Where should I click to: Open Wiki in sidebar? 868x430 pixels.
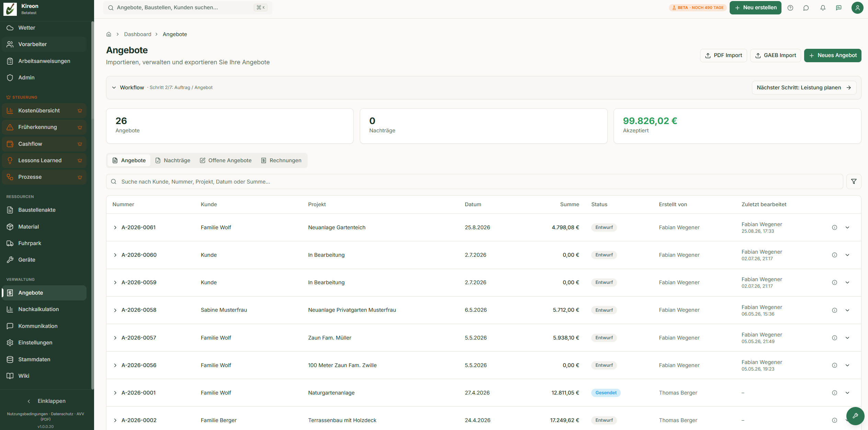coord(44,376)
